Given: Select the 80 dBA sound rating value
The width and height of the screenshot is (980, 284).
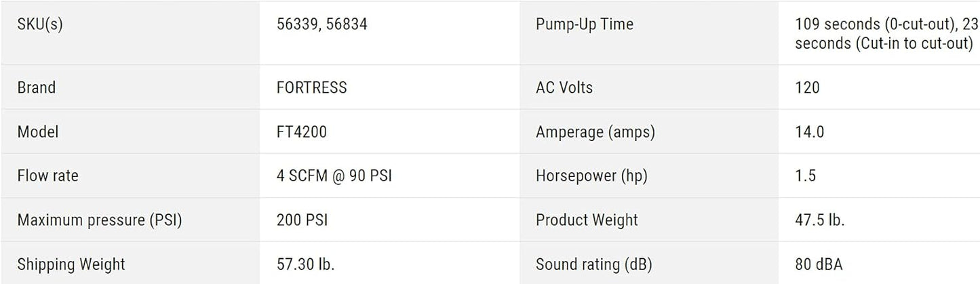Looking at the screenshot, I should (819, 264).
